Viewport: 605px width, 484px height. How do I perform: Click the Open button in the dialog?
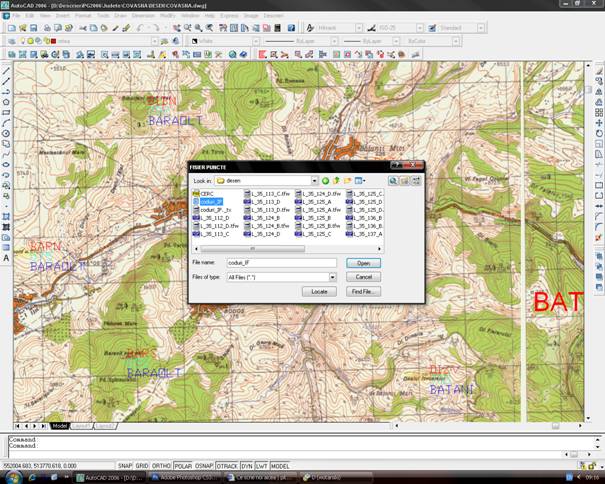pyautogui.click(x=363, y=263)
